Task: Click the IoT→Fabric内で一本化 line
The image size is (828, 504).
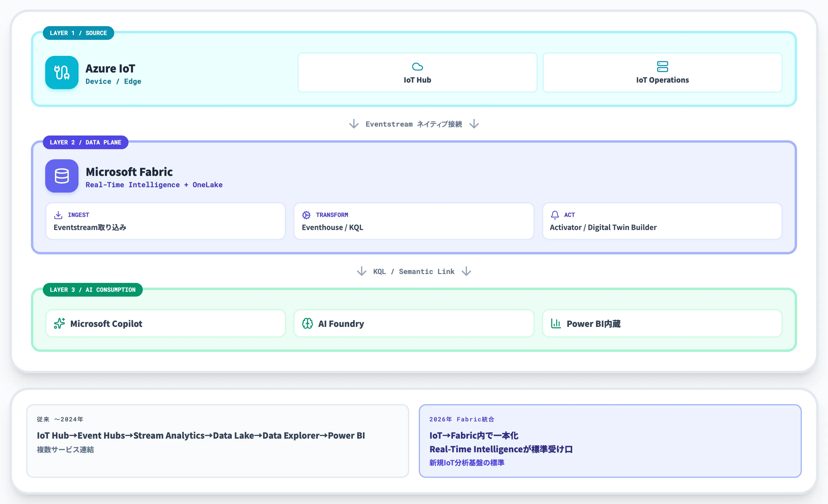Action: click(474, 435)
